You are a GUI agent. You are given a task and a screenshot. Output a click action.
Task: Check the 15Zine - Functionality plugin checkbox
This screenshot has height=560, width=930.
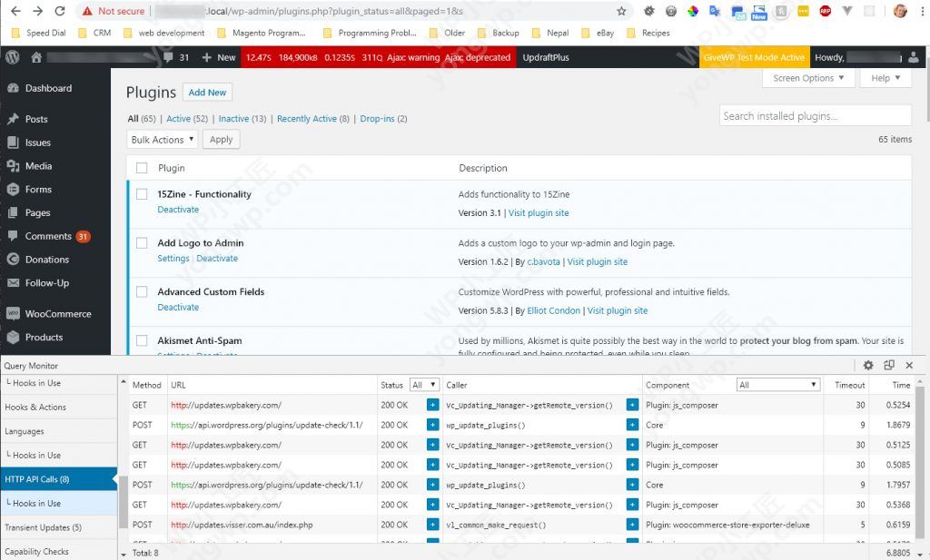(142, 194)
